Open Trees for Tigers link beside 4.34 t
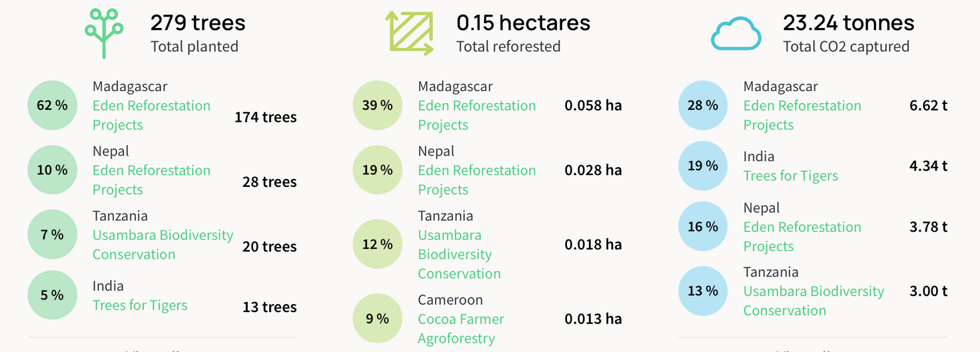980x352 pixels. coord(790,176)
